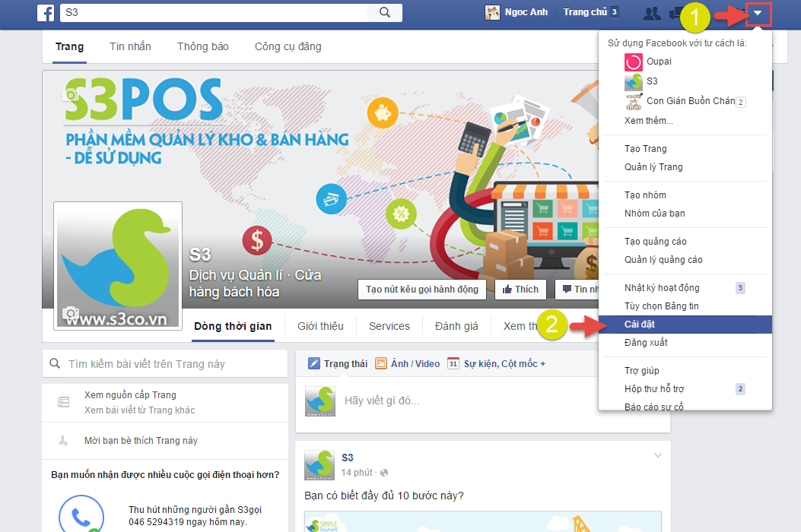Open S3 post author name link
The height and width of the screenshot is (532, 801).
coord(348,458)
